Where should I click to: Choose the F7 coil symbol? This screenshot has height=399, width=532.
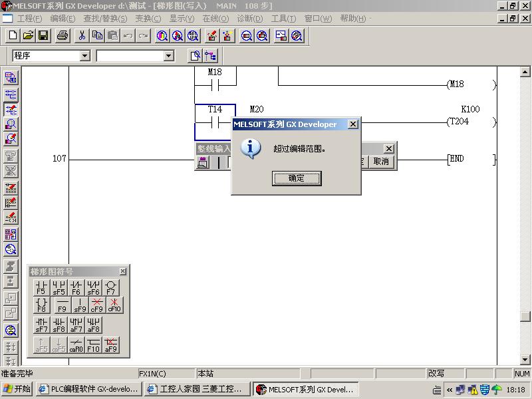coord(111,287)
